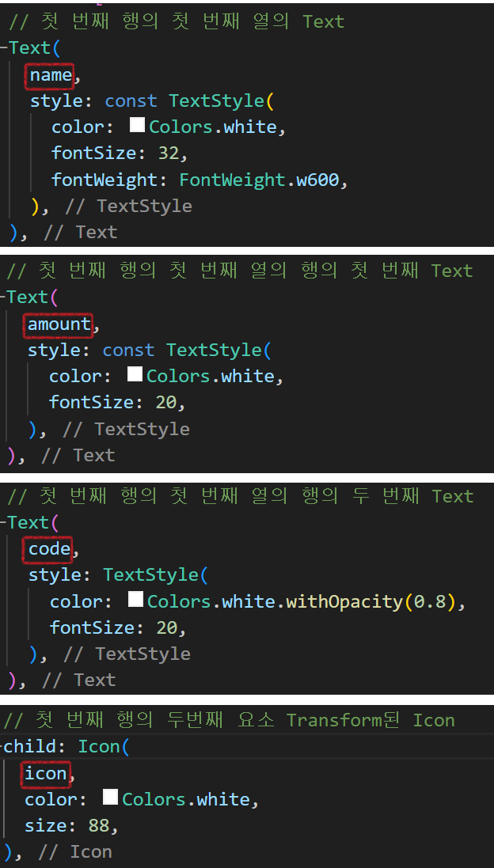Open the white color swatch above fontSize: 32
Viewport: 494px width, 868px height.
137,125
